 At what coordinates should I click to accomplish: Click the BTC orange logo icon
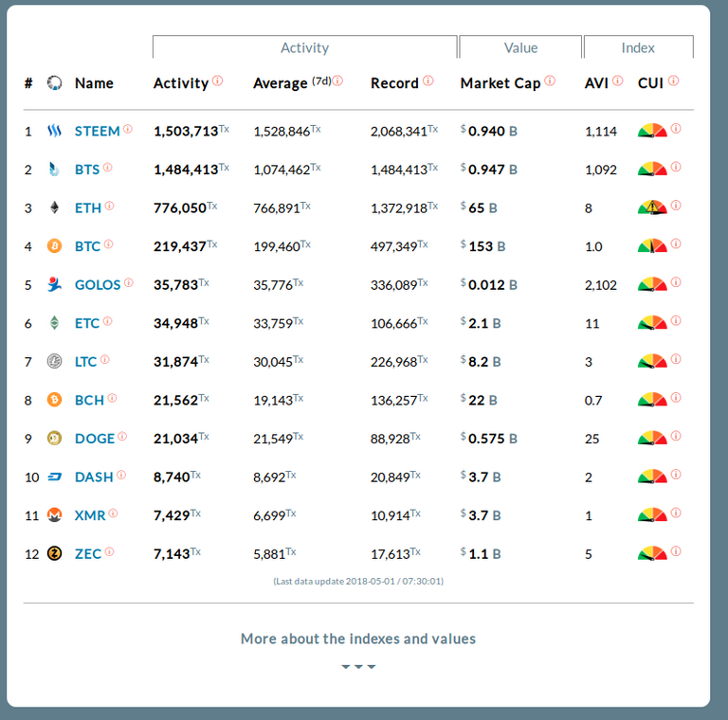[x=54, y=246]
